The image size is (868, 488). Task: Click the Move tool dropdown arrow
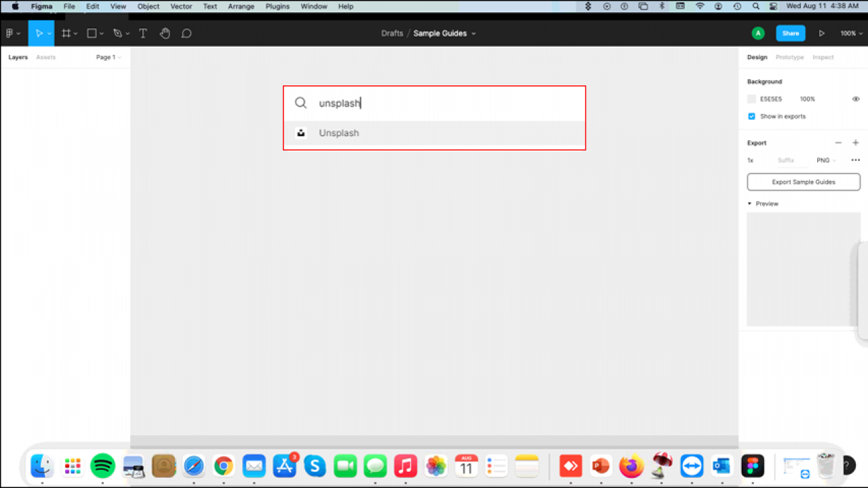(48, 33)
